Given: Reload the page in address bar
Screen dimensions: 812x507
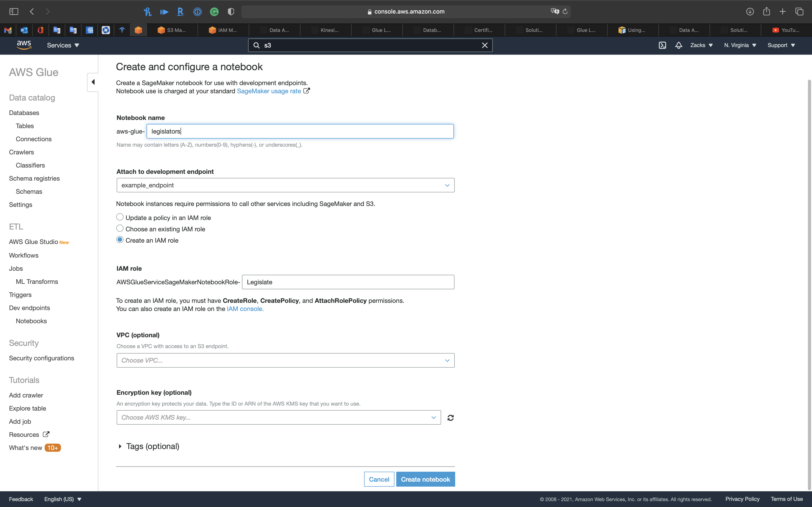Looking at the screenshot, I should (565, 12).
